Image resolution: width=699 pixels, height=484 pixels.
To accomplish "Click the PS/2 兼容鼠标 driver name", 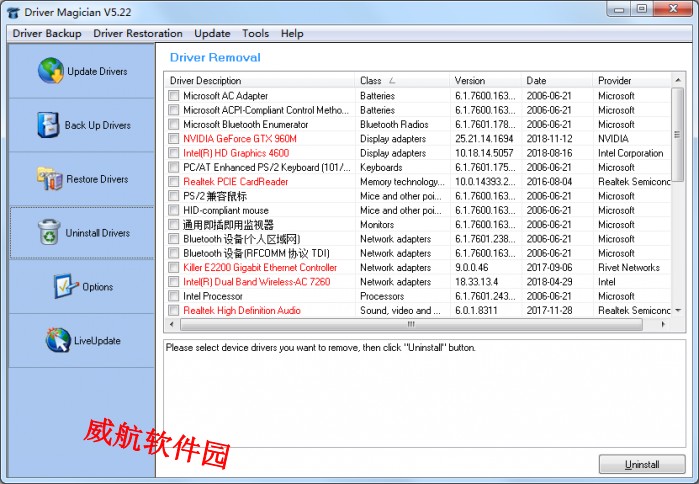I will (x=215, y=196).
